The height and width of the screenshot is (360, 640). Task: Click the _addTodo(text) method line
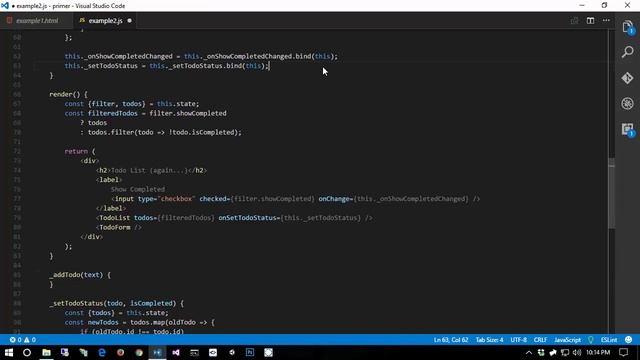[x=80, y=275]
